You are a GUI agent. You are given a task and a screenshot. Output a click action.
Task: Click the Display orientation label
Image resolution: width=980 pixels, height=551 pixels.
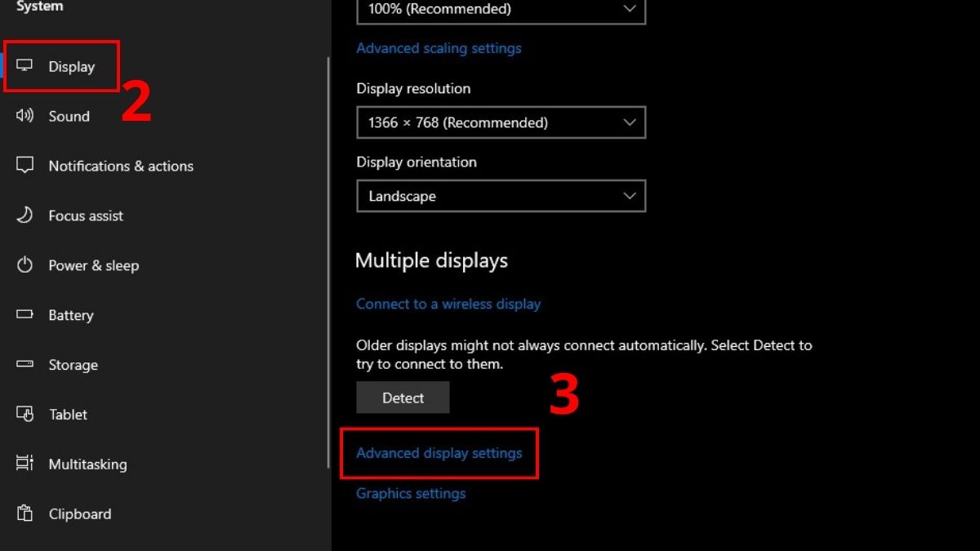point(416,162)
